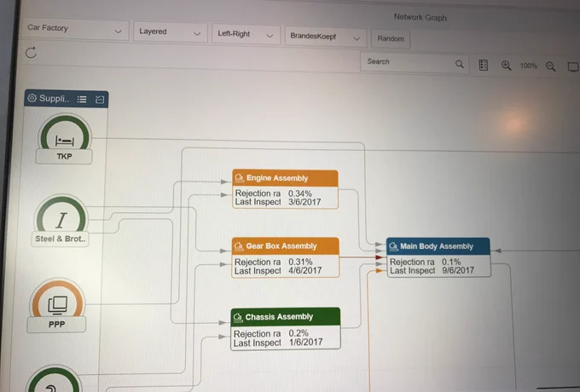Click Gear Box inspection date 4/6/2017

click(x=304, y=270)
